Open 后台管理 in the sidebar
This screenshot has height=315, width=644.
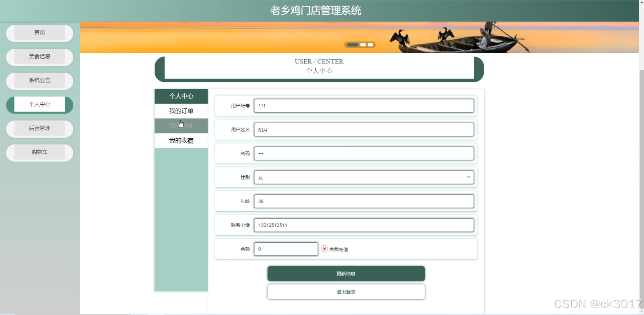(x=39, y=128)
